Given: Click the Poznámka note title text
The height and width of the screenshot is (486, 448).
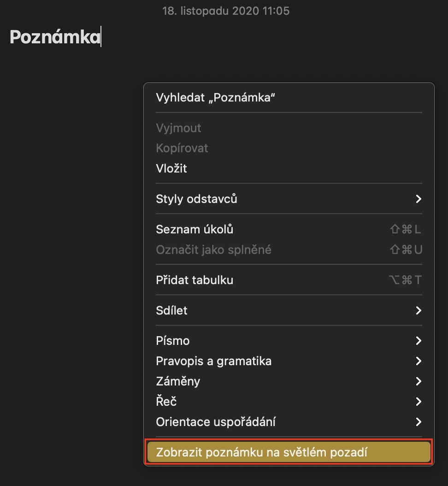Looking at the screenshot, I should point(55,37).
